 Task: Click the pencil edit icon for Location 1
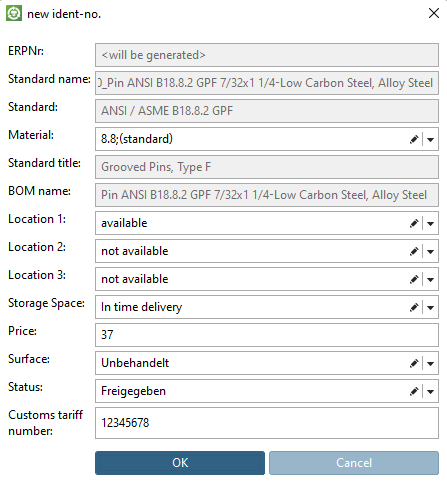coord(414,223)
